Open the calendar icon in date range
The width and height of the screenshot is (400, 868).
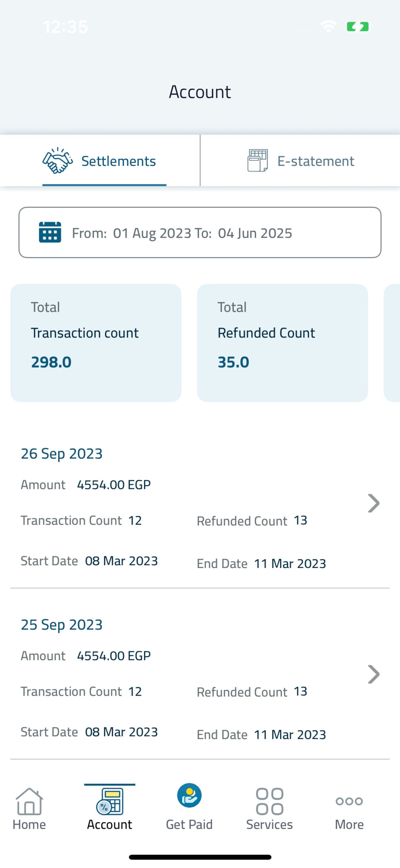click(50, 232)
